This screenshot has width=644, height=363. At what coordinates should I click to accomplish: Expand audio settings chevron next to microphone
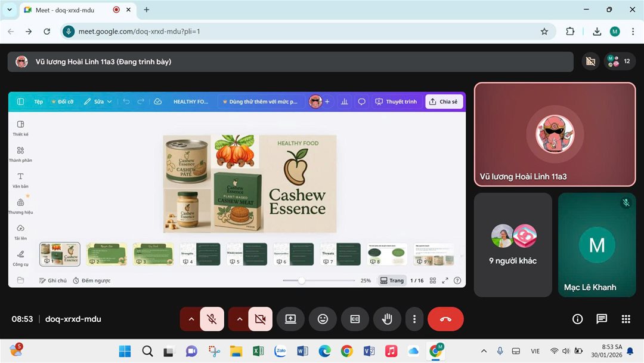point(191,319)
